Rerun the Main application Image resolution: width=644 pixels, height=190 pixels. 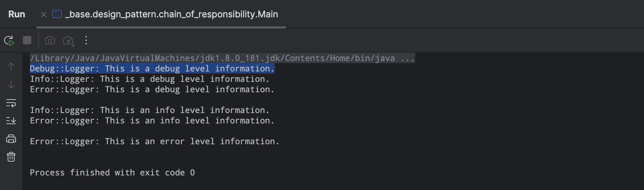[9, 41]
